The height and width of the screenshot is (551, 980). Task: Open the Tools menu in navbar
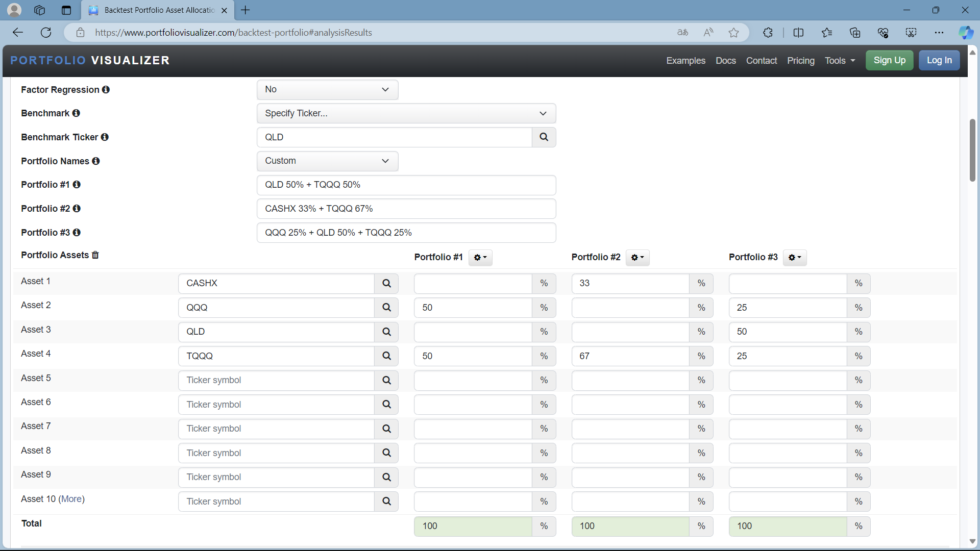tap(839, 61)
